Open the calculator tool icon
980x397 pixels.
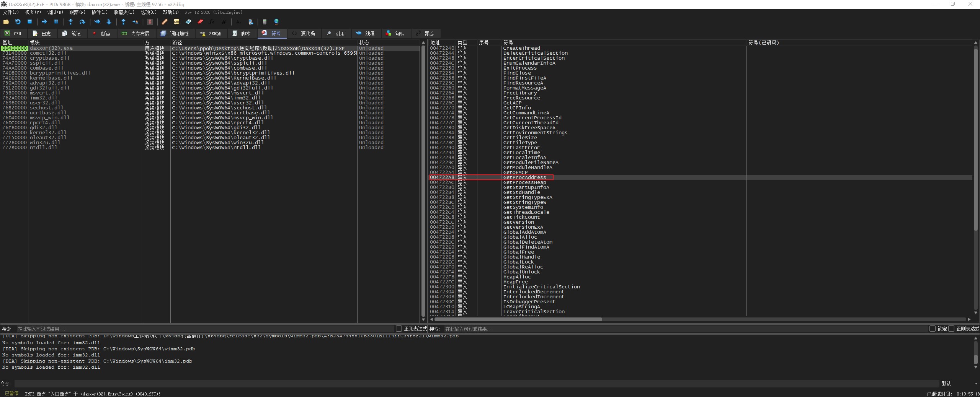(265, 22)
